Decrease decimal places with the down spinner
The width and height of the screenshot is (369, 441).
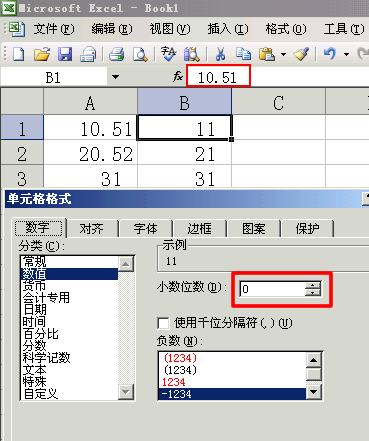[313, 292]
